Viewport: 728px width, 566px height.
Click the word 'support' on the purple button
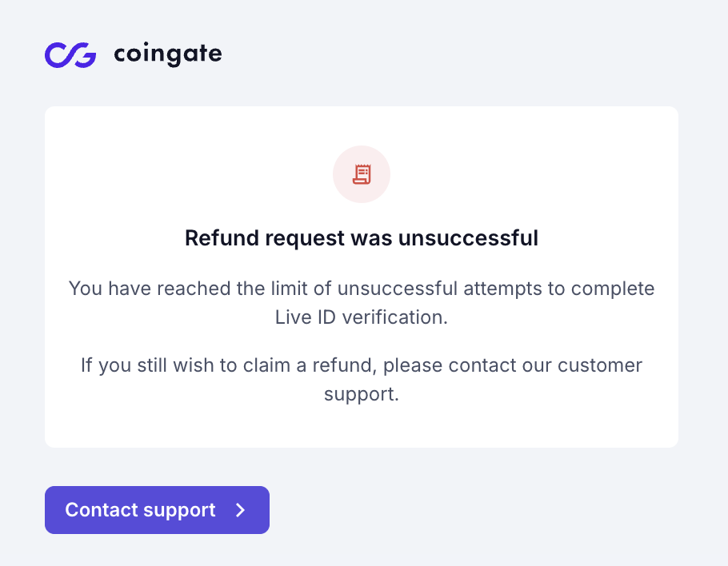pyautogui.click(x=180, y=511)
